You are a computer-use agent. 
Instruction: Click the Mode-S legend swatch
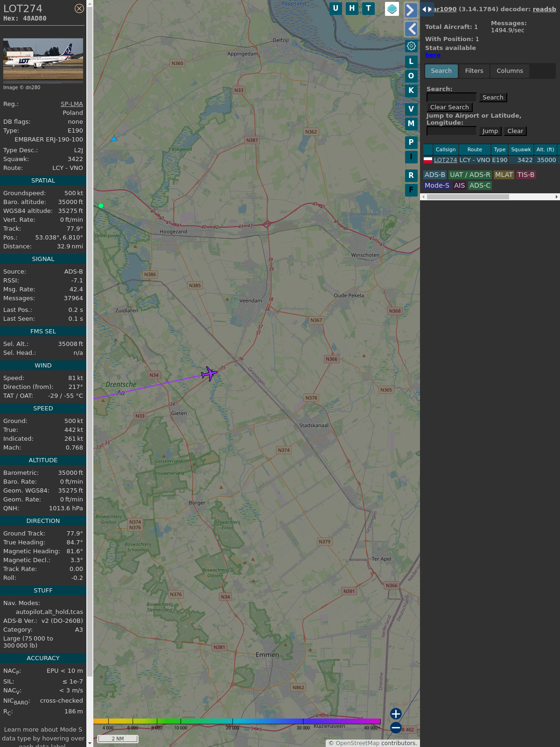pyautogui.click(x=437, y=185)
